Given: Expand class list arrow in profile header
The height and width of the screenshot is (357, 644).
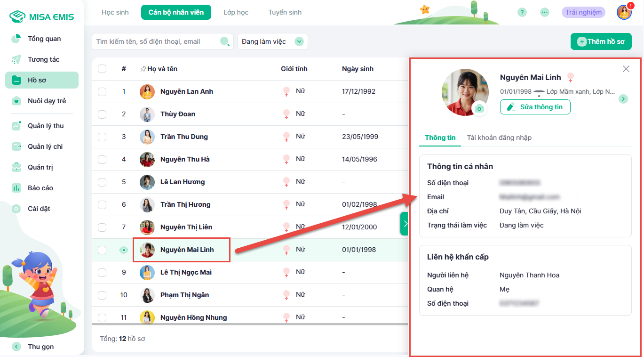Looking at the screenshot, I should click(x=623, y=99).
